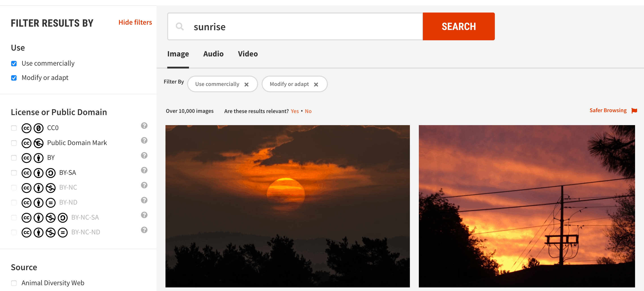This screenshot has width=644, height=291.
Task: Click the No relevance feedback link
Action: pos(309,111)
